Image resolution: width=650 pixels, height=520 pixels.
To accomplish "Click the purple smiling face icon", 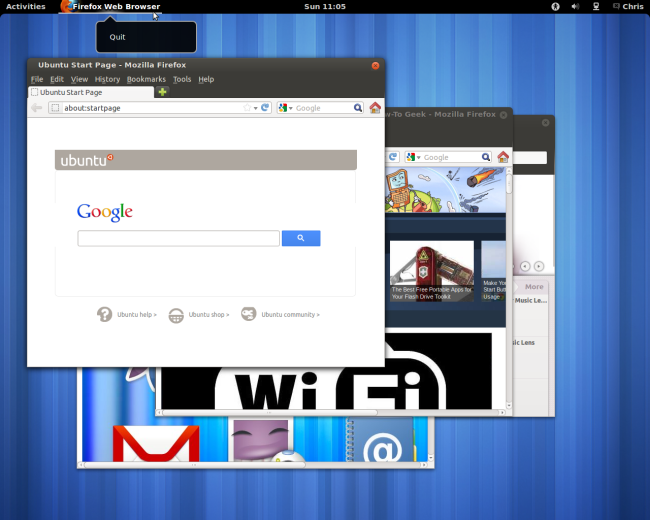I will coord(260,440).
